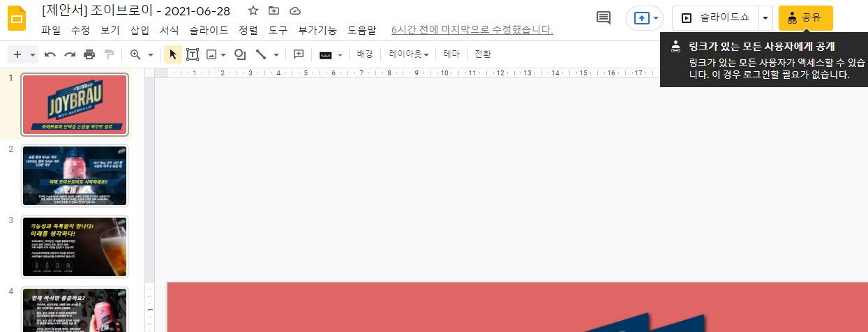868x332 pixels.
Task: Add a new slide with plus button
Action: pyautogui.click(x=17, y=54)
